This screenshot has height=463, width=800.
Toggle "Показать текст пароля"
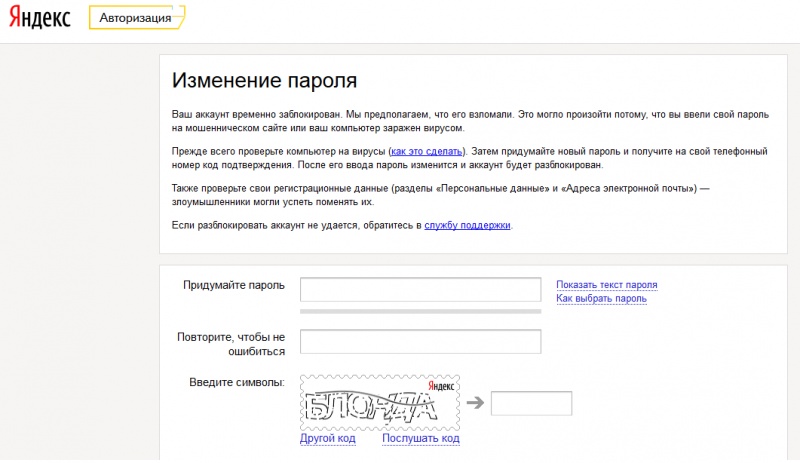point(607,285)
